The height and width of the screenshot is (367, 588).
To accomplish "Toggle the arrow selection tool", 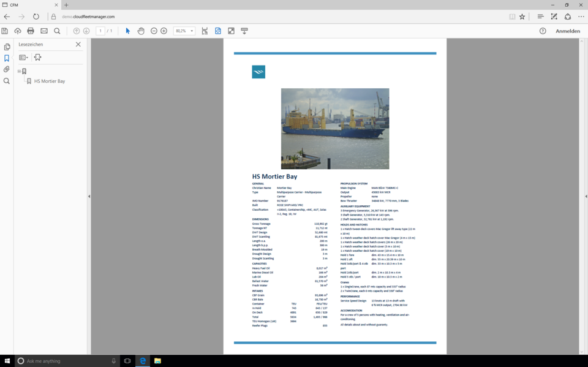I will [x=127, y=31].
